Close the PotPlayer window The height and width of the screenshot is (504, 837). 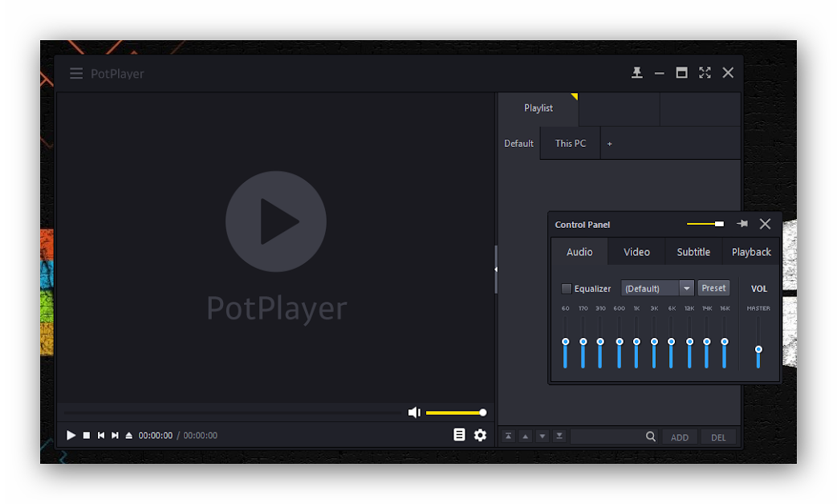pyautogui.click(x=728, y=72)
